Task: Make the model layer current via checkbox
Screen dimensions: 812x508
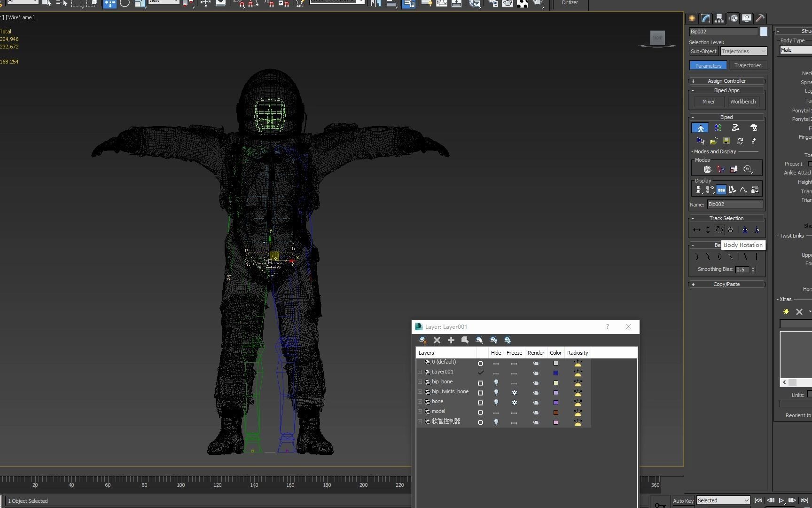Action: (480, 413)
